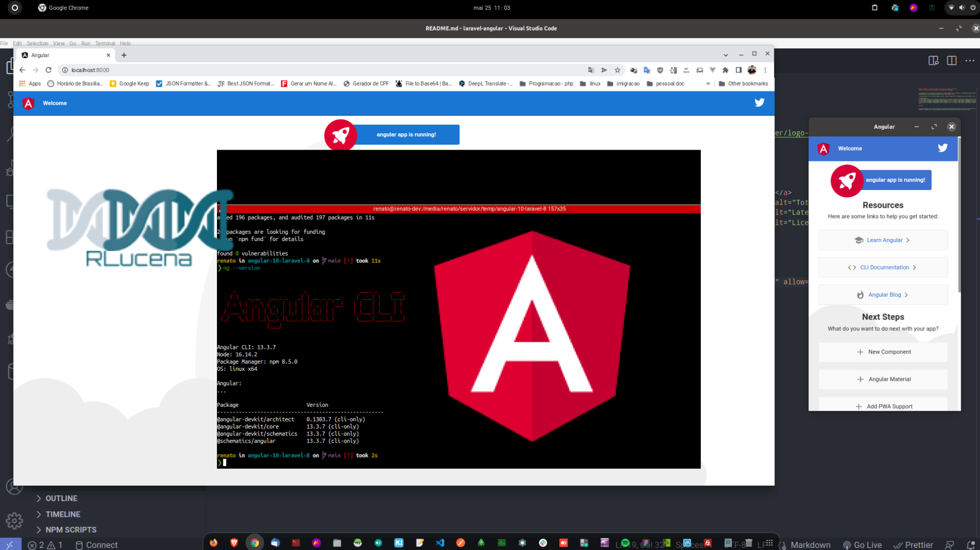
Task: Open VS Code Terminal menu
Action: pos(105,43)
